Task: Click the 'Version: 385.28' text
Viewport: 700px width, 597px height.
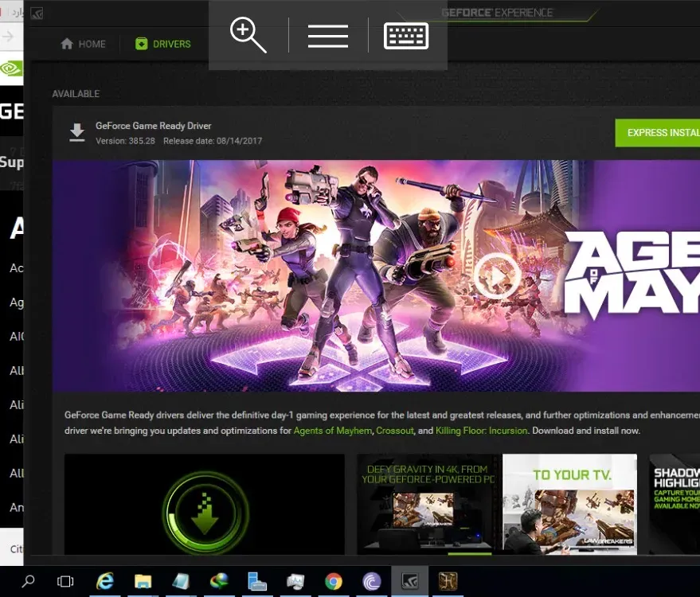Action: 125,141
